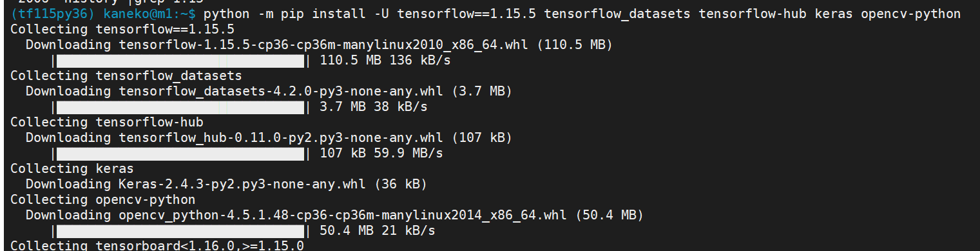Click the 'Collecting opencv-python' line
980x251 pixels.
[103, 200]
